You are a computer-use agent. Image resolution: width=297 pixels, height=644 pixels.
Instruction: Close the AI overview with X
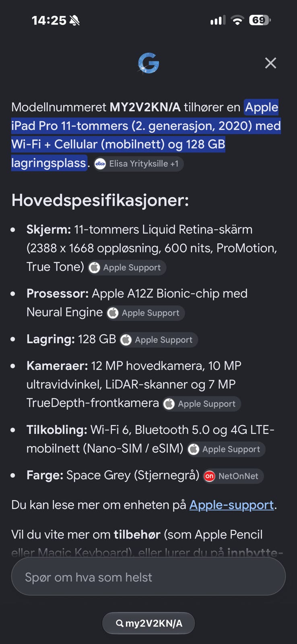(270, 63)
